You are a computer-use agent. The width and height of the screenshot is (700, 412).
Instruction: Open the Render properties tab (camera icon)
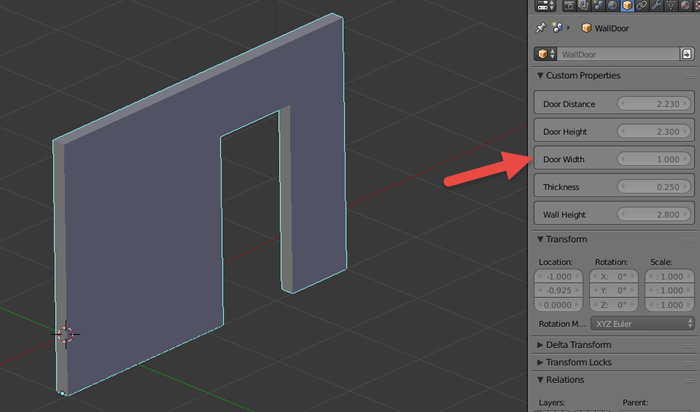[x=569, y=5]
